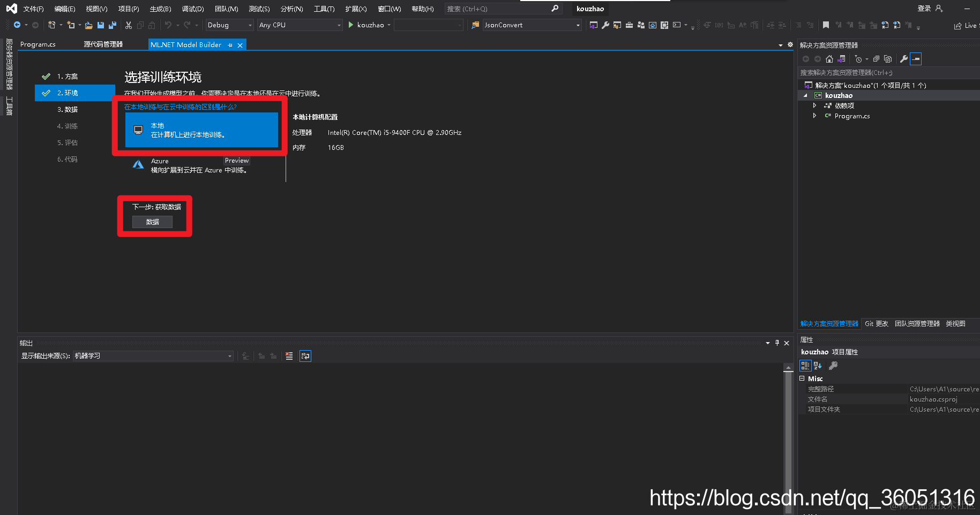Click the bookmark toggle icon in toolbar

(826, 25)
